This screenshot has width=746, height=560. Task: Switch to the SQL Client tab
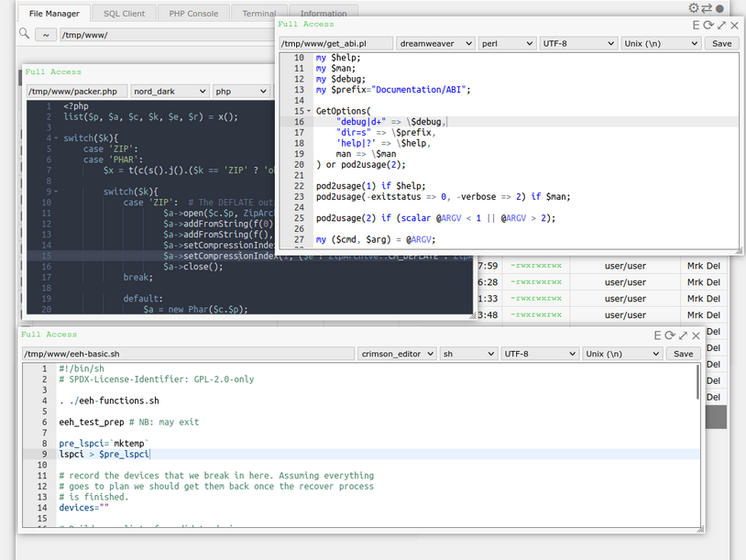click(x=124, y=14)
